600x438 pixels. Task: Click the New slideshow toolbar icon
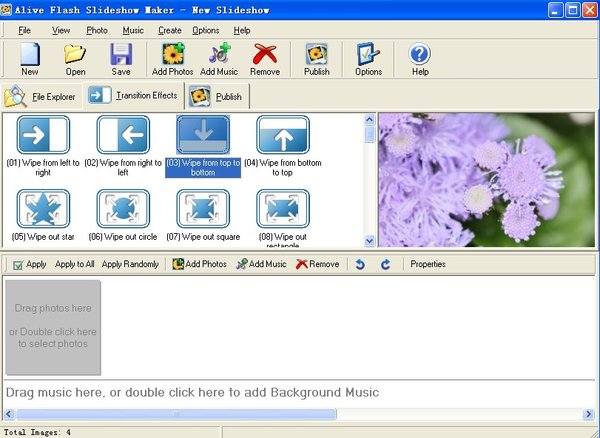click(29, 59)
